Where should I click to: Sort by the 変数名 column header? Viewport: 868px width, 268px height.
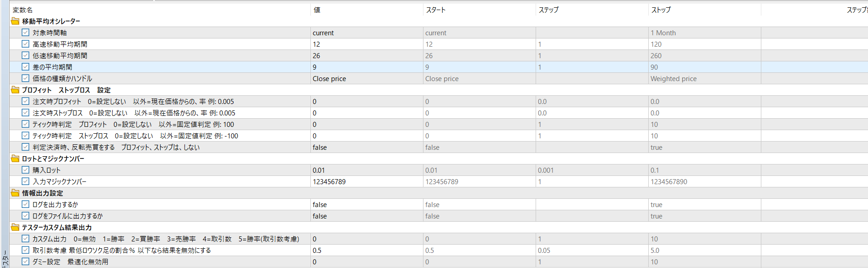(23, 10)
